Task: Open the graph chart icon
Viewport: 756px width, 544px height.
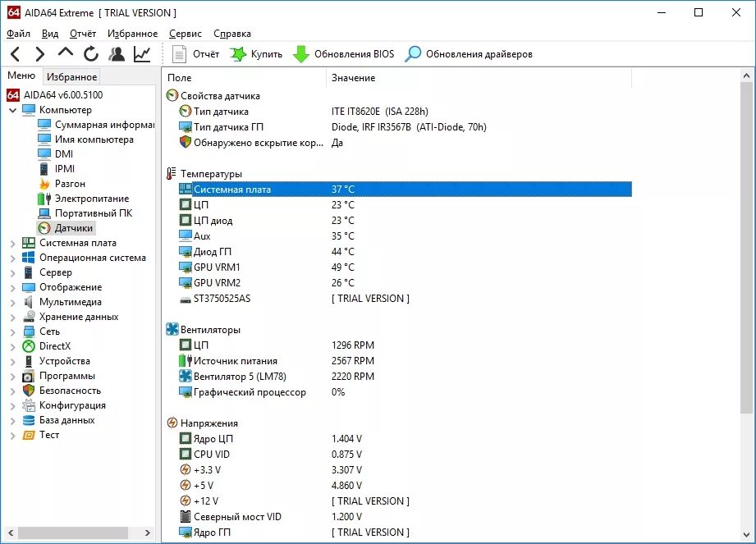Action: tap(142, 54)
